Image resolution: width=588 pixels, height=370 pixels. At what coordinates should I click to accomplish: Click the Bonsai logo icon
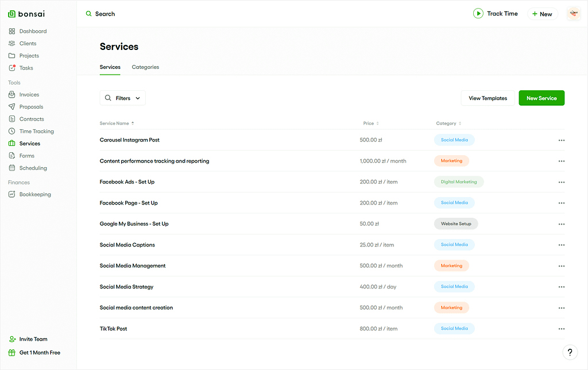point(11,14)
